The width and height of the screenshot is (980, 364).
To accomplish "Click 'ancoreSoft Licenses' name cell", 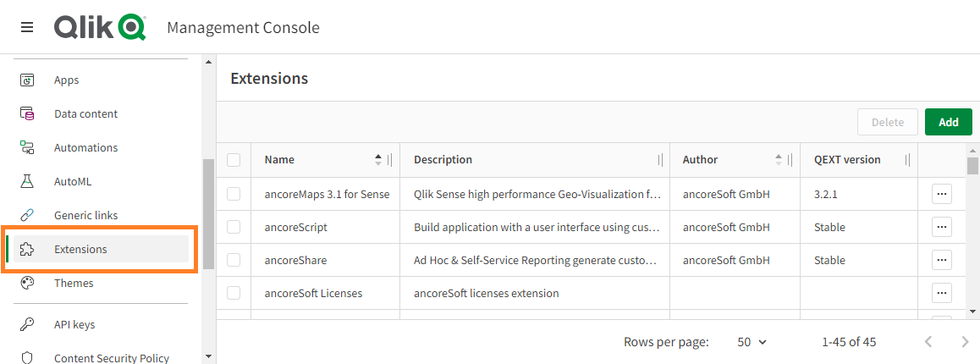I will click(313, 294).
